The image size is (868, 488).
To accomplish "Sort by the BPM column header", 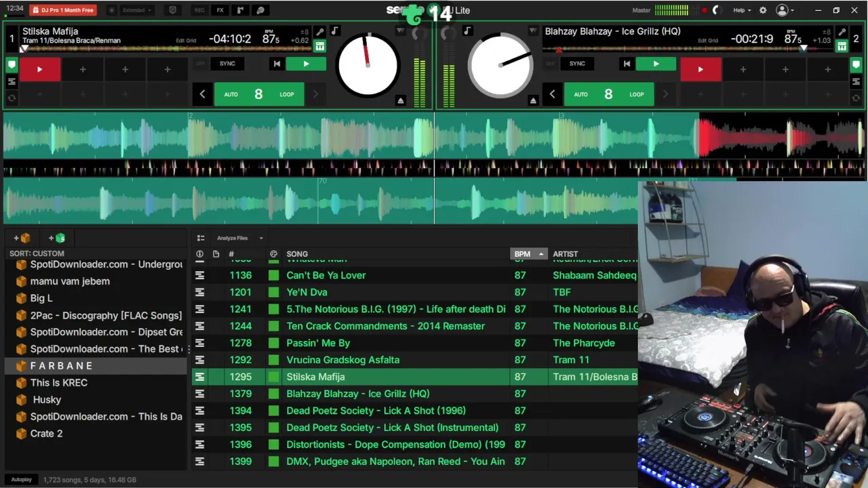I will [x=528, y=254].
